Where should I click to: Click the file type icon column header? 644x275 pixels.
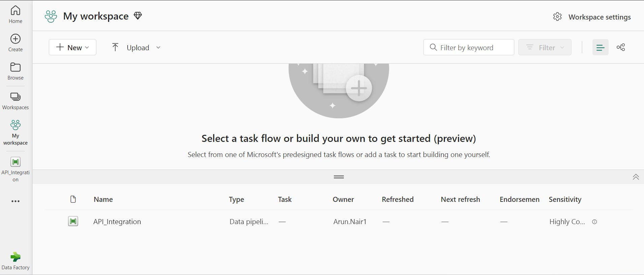[x=73, y=199]
